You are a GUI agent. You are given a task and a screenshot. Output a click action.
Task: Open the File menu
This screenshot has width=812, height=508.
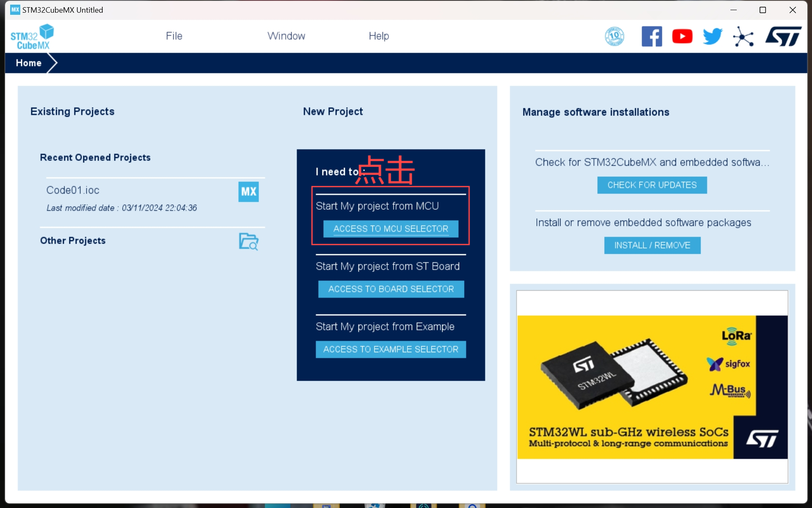point(174,36)
